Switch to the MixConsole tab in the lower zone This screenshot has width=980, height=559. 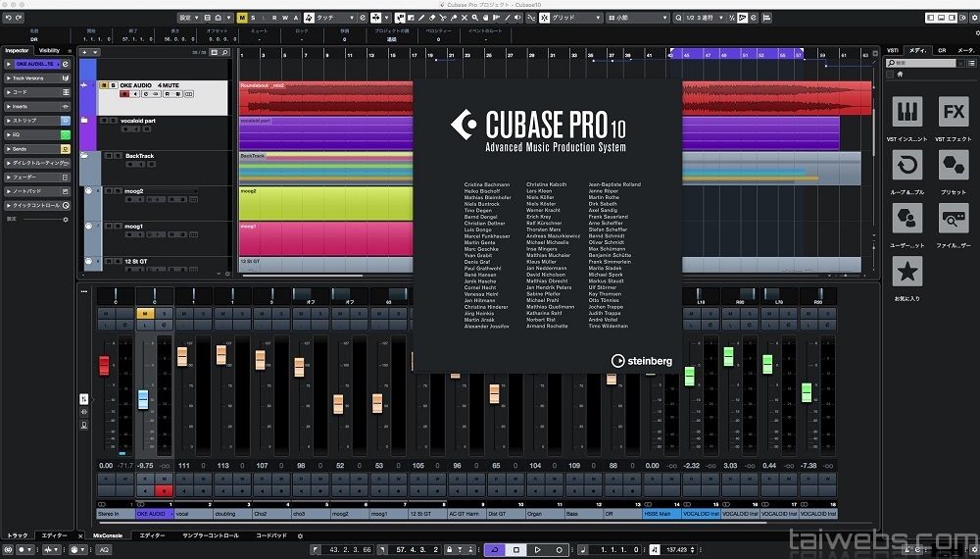[x=108, y=535]
